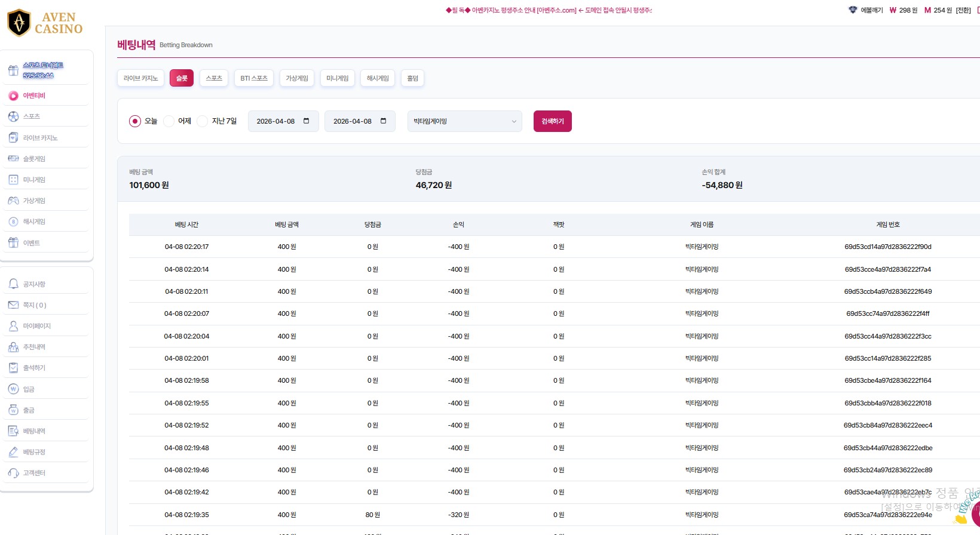Click the Aven Casino shield logo
980x535 pixels.
pos(19,23)
